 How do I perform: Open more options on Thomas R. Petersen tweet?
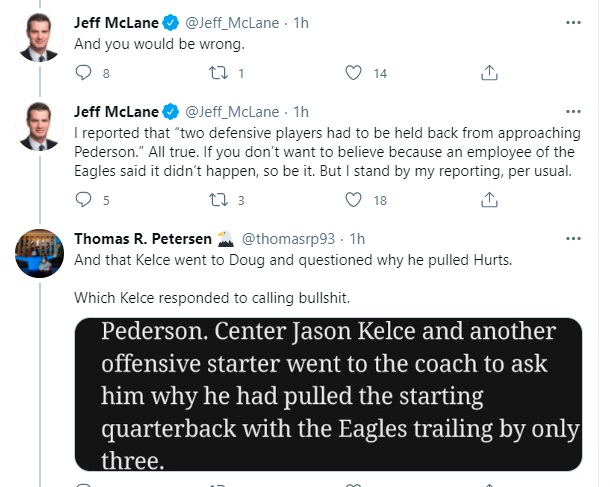click(x=571, y=238)
